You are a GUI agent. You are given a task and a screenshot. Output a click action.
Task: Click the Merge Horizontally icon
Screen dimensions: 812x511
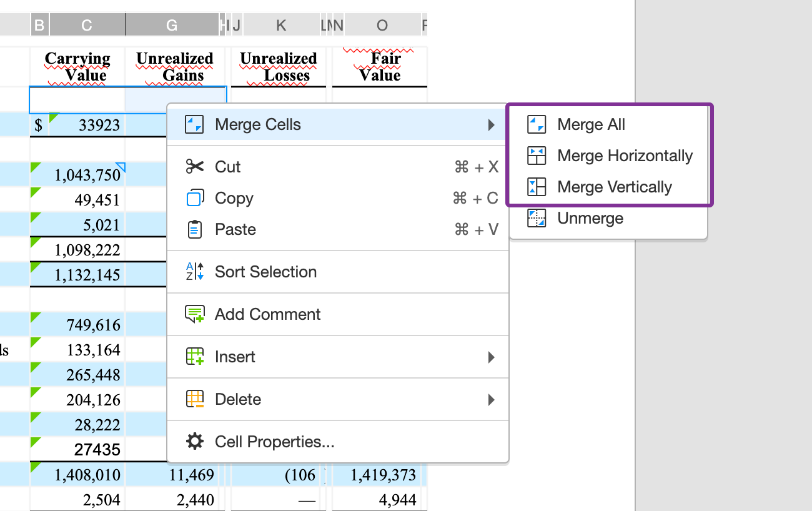click(536, 156)
